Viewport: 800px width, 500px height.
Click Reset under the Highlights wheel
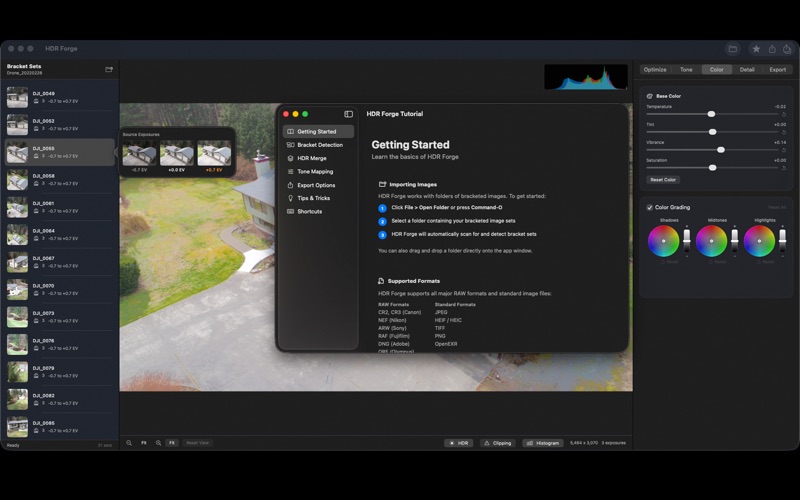765,262
